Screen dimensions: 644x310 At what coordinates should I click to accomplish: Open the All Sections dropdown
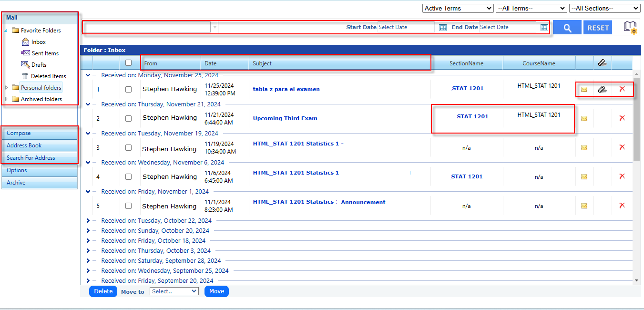click(604, 9)
